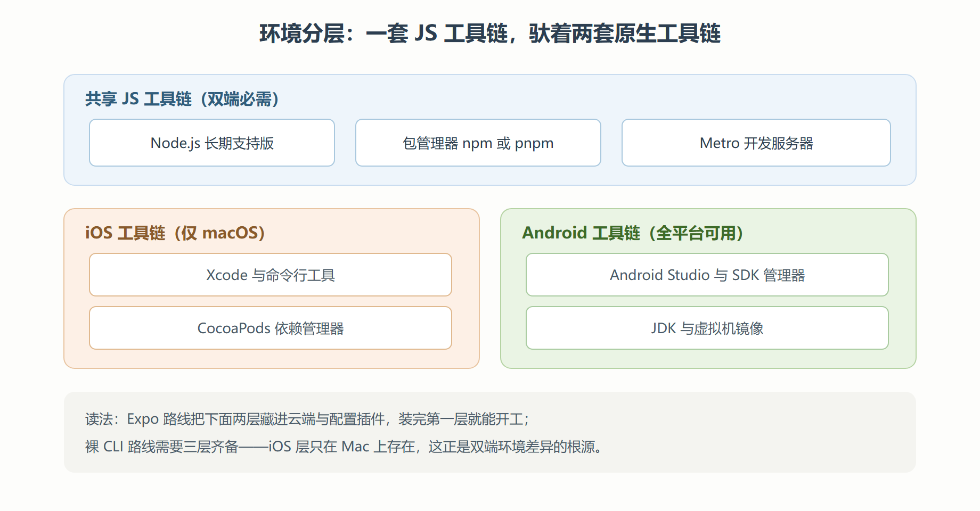This screenshot has height=511, width=980.
Task: Select the Xcode 与命令行工具 box
Action: pos(271,275)
